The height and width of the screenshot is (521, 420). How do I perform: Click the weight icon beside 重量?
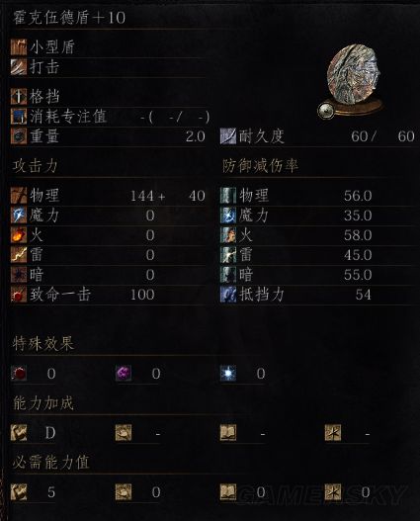pyautogui.click(x=19, y=136)
